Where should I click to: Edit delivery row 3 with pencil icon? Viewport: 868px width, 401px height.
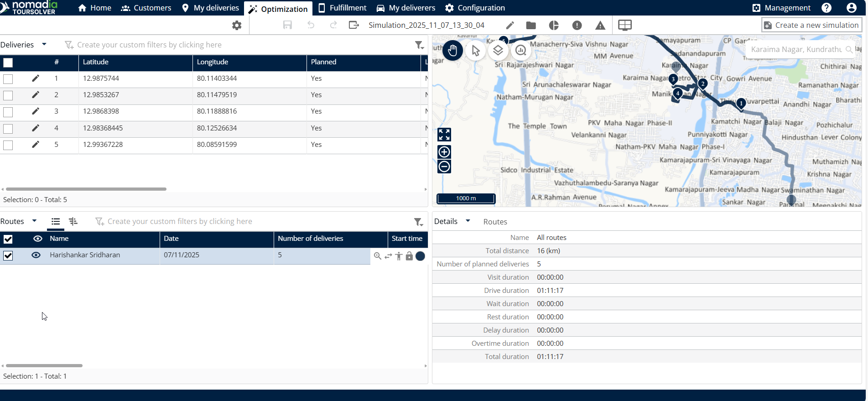[x=36, y=111]
